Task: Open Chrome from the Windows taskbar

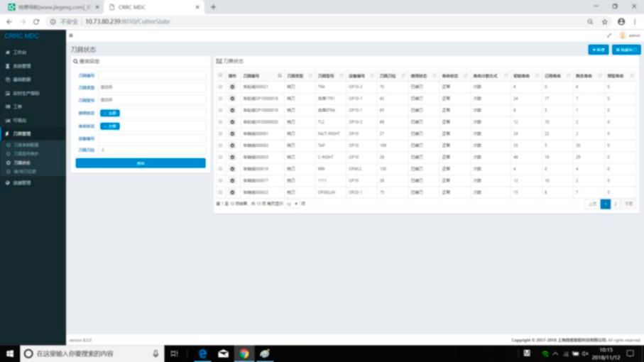Action: point(244,353)
